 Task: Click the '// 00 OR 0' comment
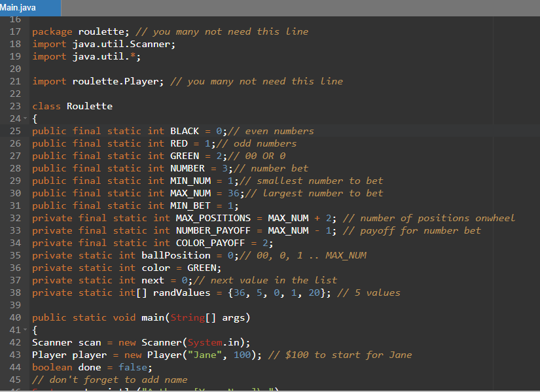(x=257, y=156)
